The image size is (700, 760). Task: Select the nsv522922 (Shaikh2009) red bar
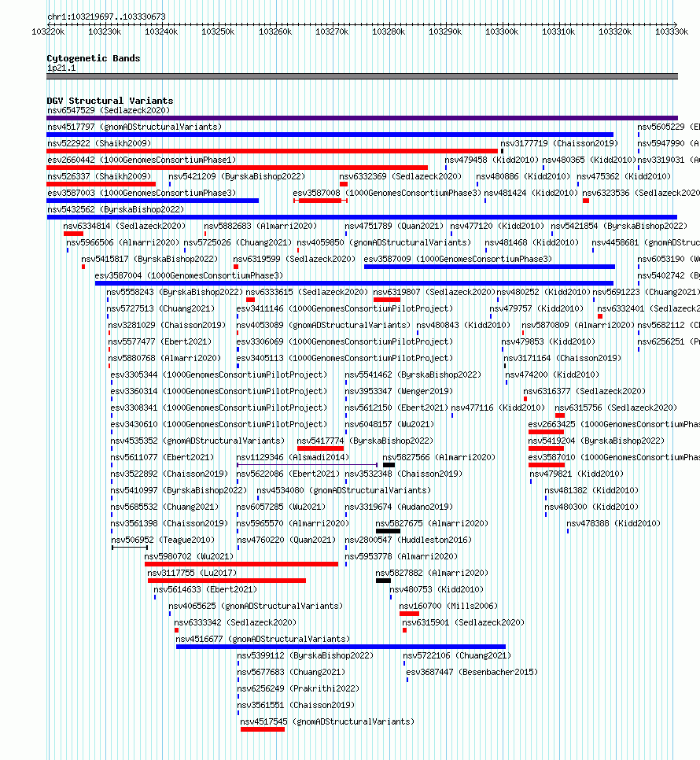[x=272, y=151]
